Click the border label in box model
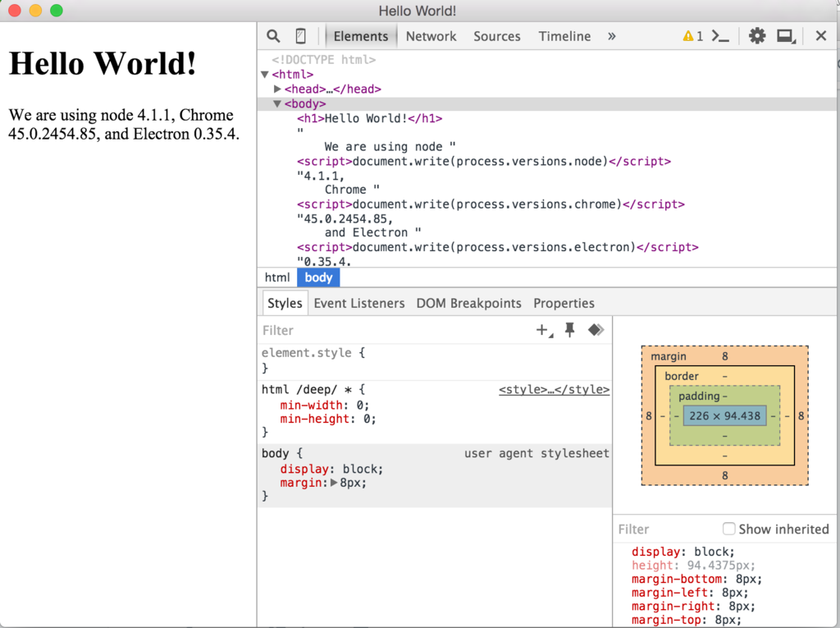This screenshot has height=628, width=840. 682,376
